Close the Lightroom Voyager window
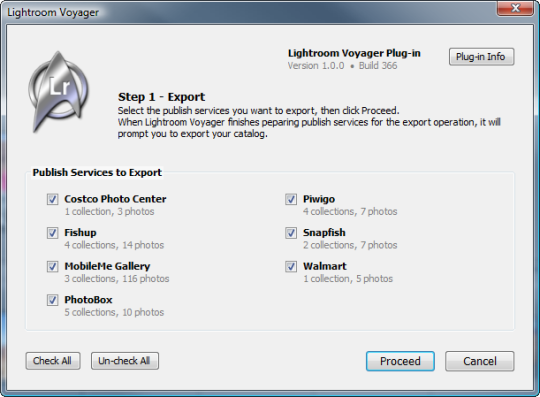 pyautogui.click(x=515, y=8)
